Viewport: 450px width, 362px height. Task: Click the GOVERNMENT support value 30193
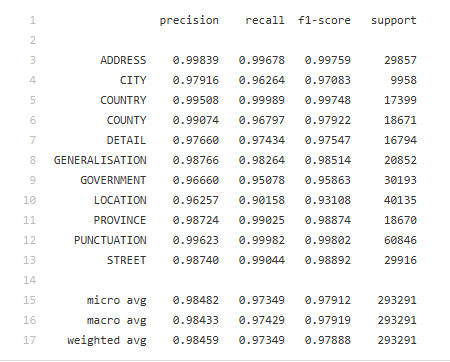(400, 180)
